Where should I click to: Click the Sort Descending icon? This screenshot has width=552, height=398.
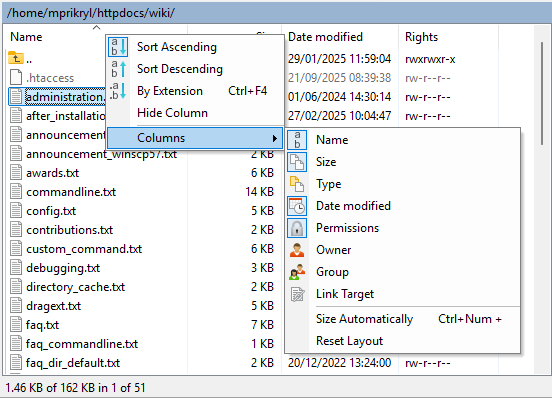pyautogui.click(x=118, y=69)
